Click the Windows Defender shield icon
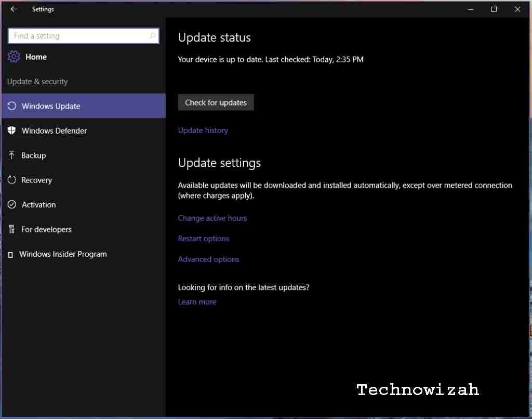This screenshot has height=419, width=532. (x=12, y=130)
